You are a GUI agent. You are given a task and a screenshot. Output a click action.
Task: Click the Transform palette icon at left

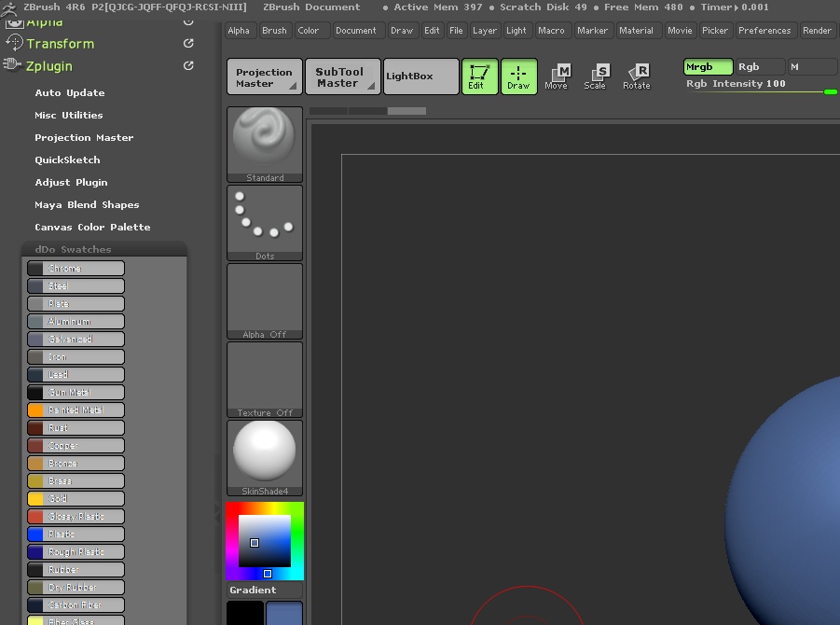[x=14, y=42]
